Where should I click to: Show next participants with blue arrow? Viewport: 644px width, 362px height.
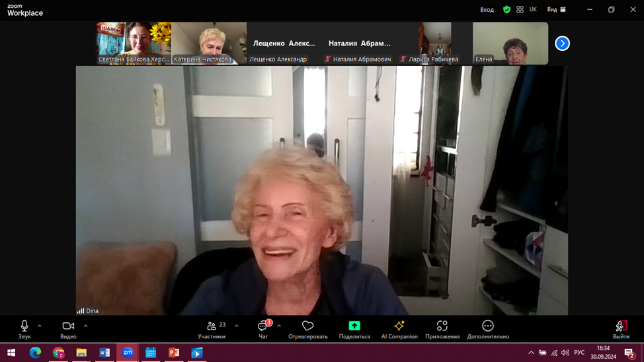(562, 44)
